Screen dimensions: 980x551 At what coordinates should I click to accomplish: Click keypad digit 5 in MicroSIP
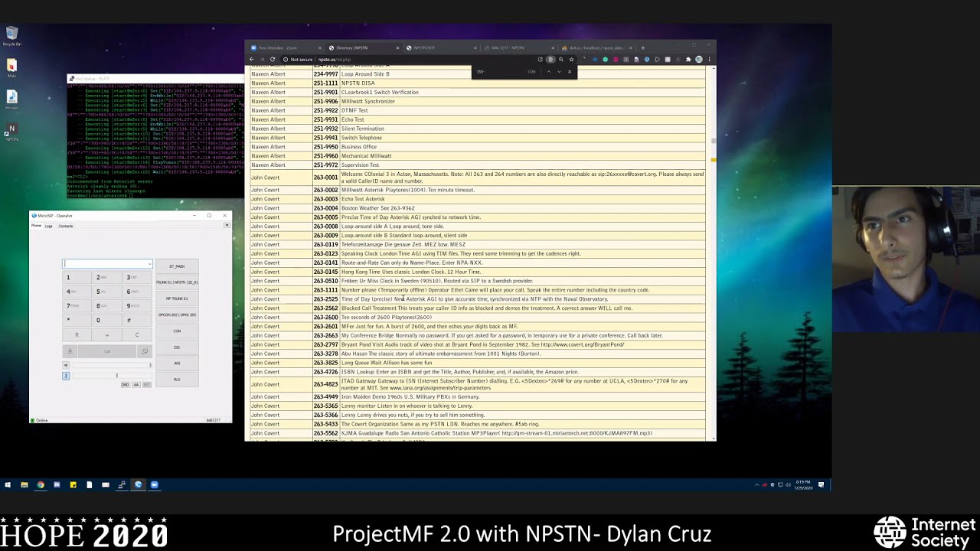pyautogui.click(x=107, y=292)
